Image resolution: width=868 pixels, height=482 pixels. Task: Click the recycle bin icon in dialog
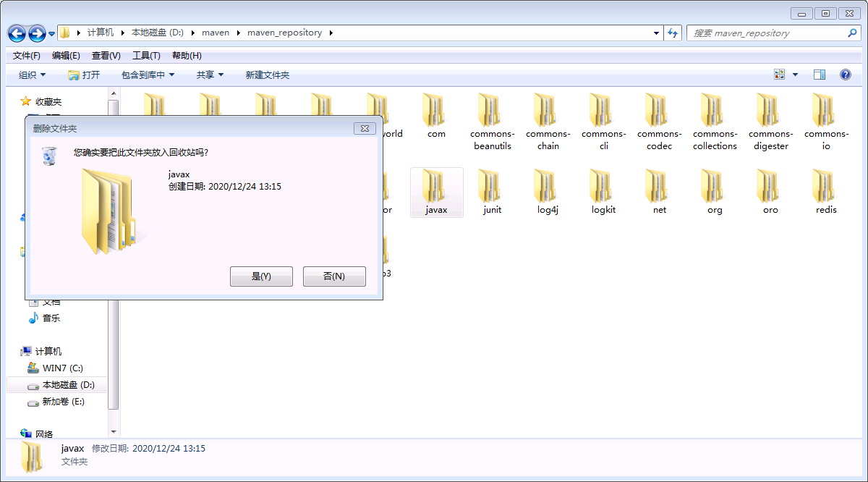(x=49, y=155)
